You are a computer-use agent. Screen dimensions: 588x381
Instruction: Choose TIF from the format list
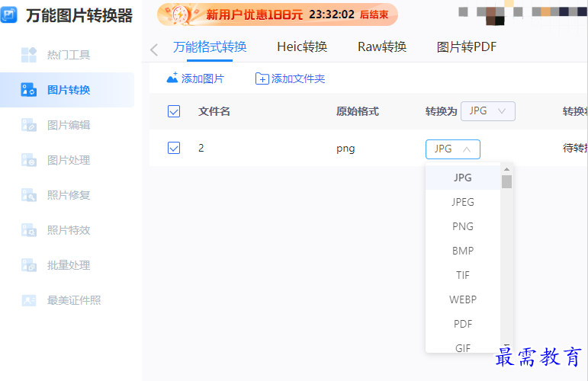[x=463, y=275]
